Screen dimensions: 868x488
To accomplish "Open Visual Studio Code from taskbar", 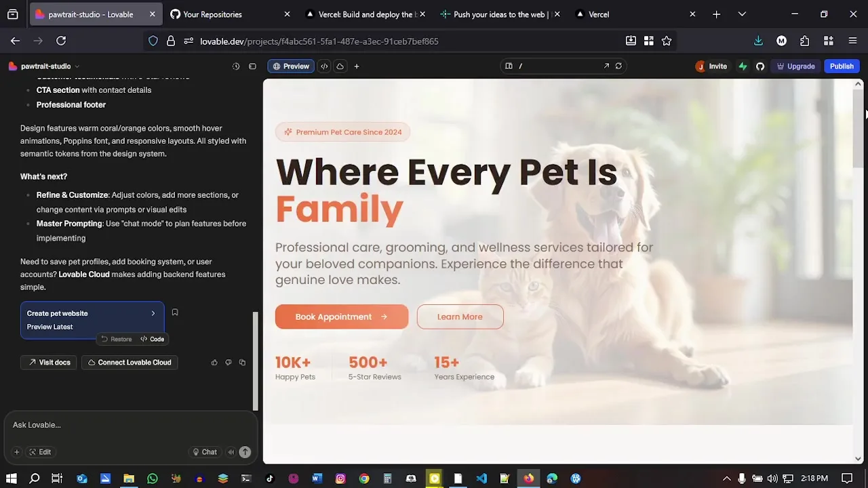I will [x=481, y=479].
